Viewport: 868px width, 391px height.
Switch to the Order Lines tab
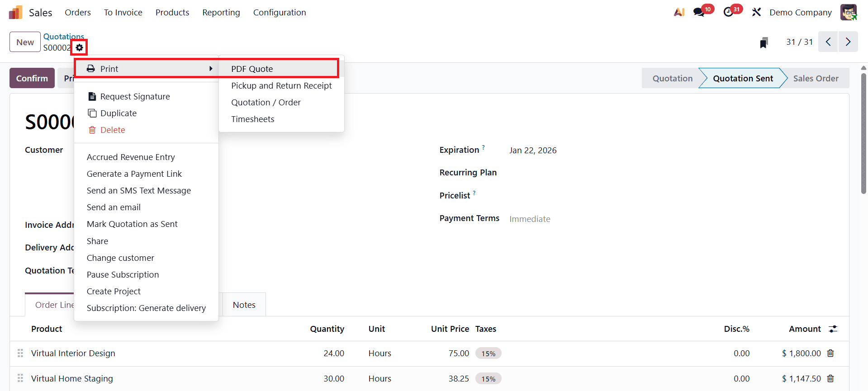click(54, 305)
